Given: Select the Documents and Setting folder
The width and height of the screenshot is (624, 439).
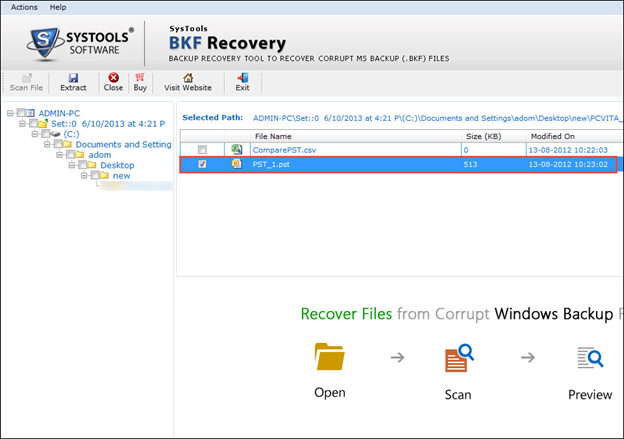Looking at the screenshot, I should pyautogui.click(x=123, y=144).
